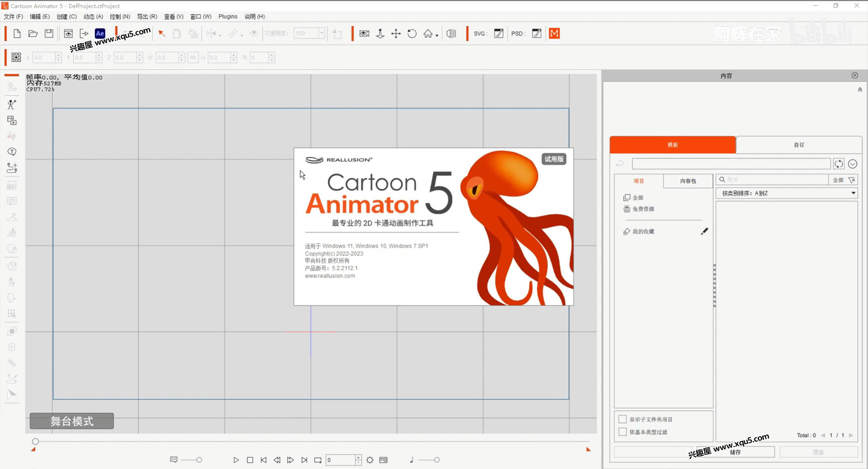The image size is (868, 469).
Task: Open the camera view tool in the toolbar
Action: pyautogui.click(x=365, y=33)
